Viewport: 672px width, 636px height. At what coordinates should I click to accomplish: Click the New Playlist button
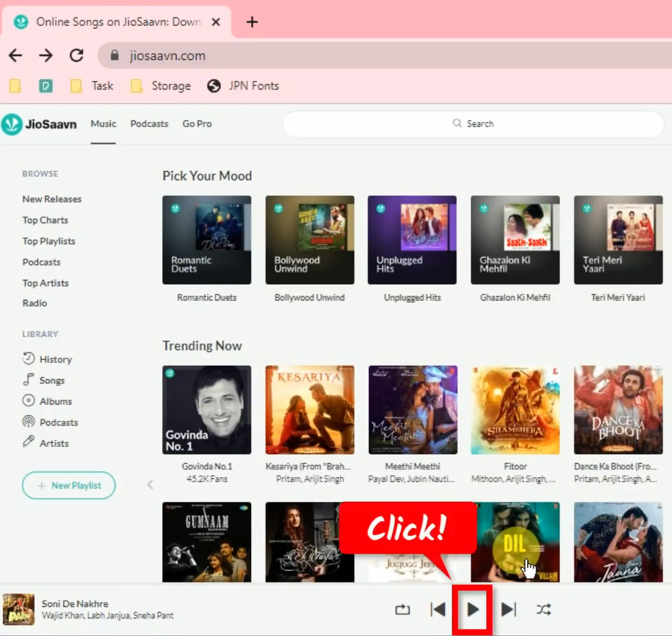[x=68, y=485]
